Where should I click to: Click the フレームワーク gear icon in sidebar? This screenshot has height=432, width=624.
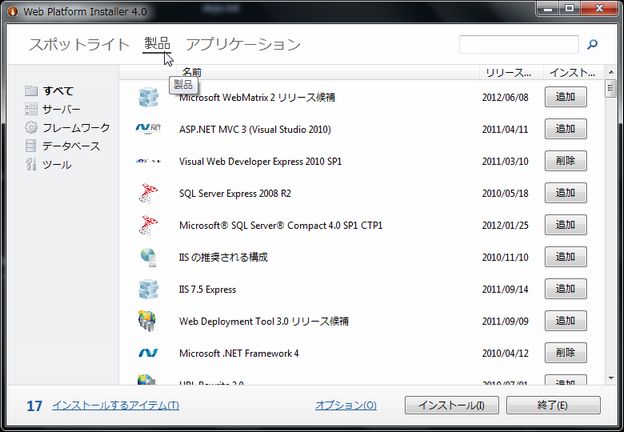point(31,127)
